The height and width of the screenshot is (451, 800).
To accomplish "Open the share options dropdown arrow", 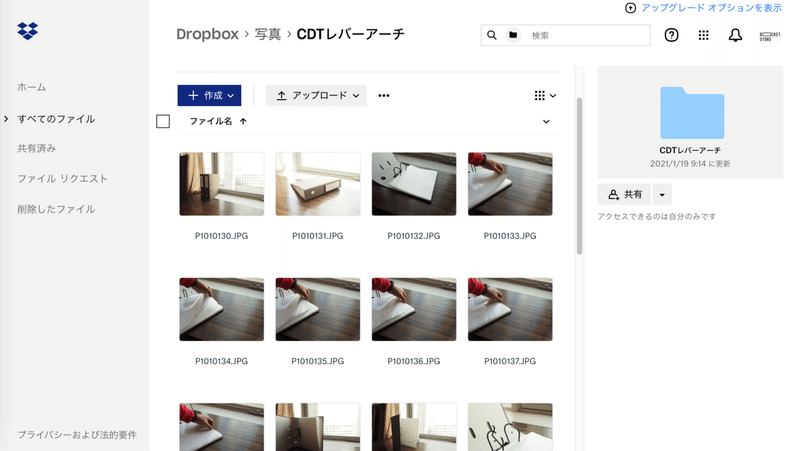I will tap(662, 194).
